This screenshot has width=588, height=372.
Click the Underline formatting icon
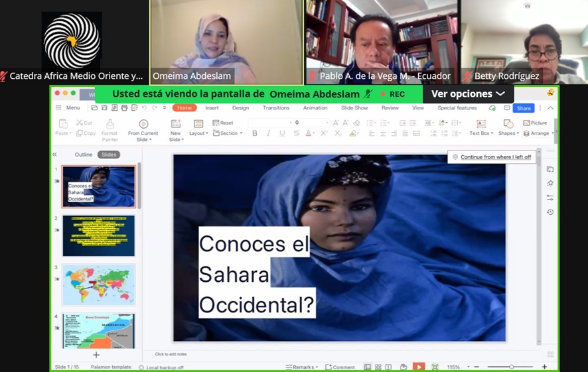(282, 133)
